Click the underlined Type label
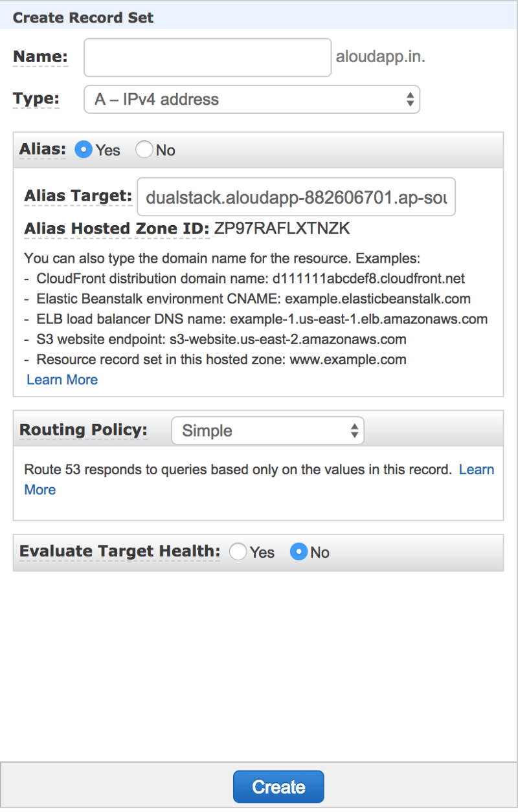The height and width of the screenshot is (812, 518). click(36, 99)
